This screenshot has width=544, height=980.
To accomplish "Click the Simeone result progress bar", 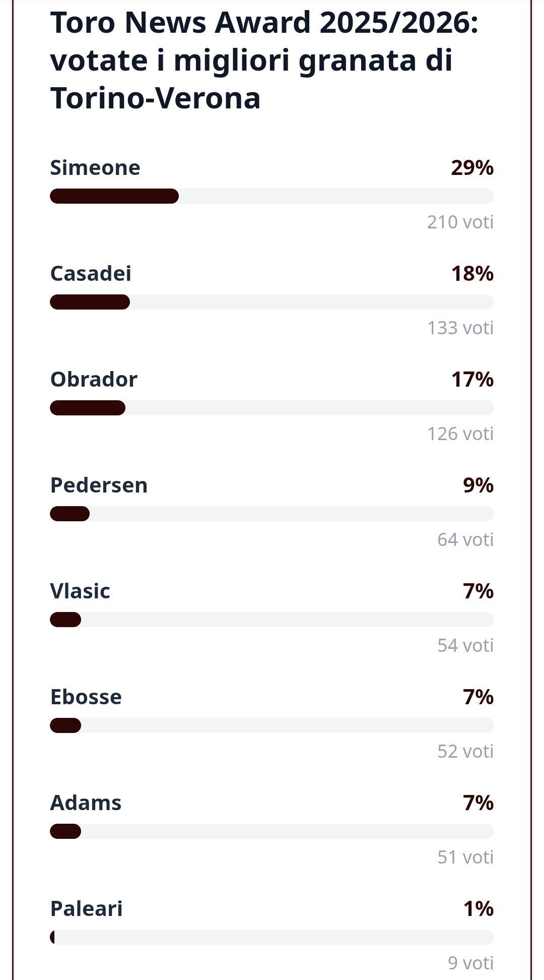I will (271, 196).
